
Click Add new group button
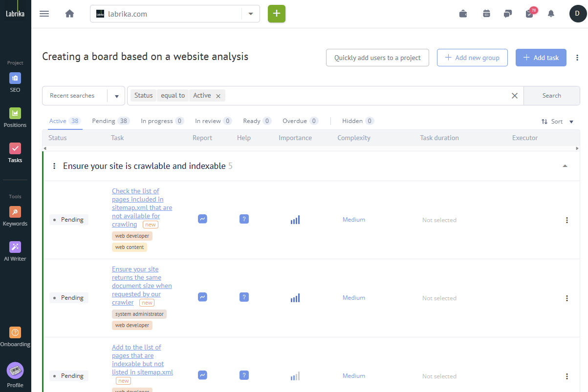coord(472,58)
